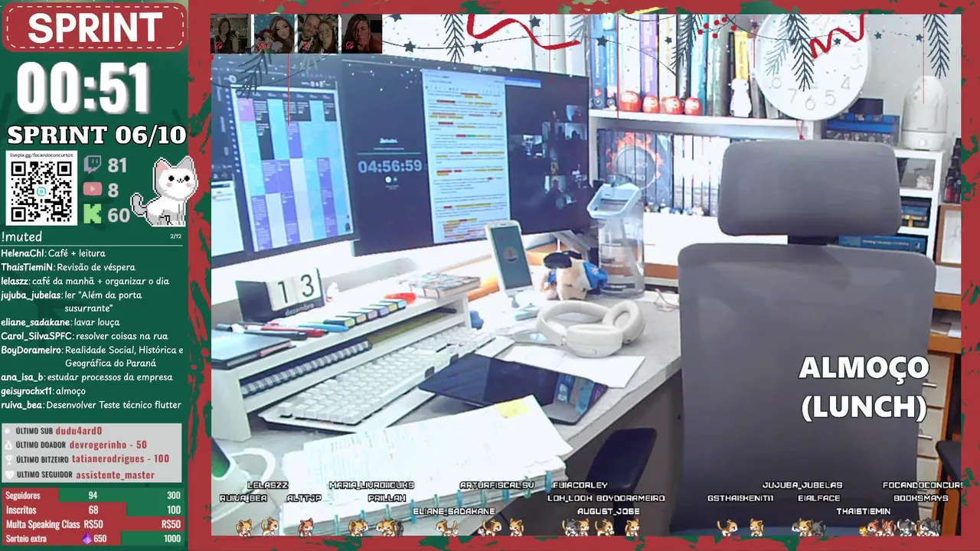980x551 pixels.
Task: Click the purple bits gem icon near 650
Action: pyautogui.click(x=87, y=539)
